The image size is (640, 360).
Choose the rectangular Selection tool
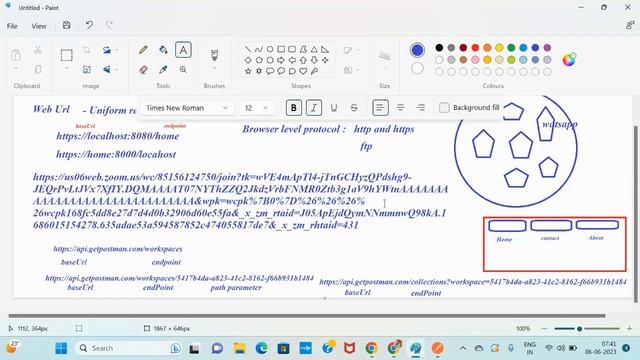67,55
